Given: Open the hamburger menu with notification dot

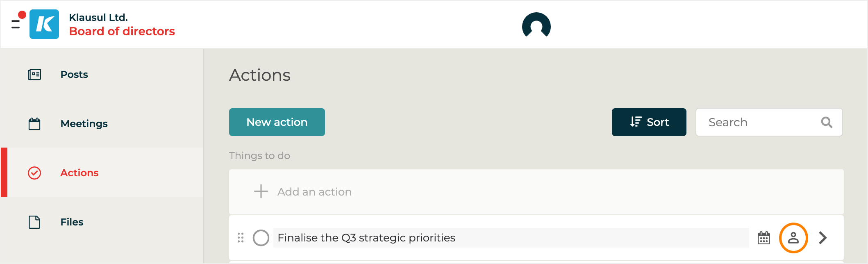Looking at the screenshot, I should pyautogui.click(x=16, y=24).
